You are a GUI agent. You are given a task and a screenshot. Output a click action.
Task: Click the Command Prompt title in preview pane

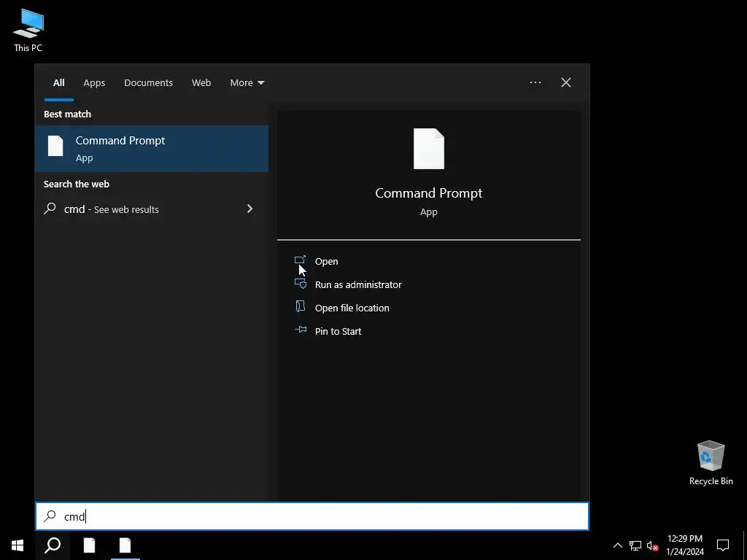click(x=429, y=192)
